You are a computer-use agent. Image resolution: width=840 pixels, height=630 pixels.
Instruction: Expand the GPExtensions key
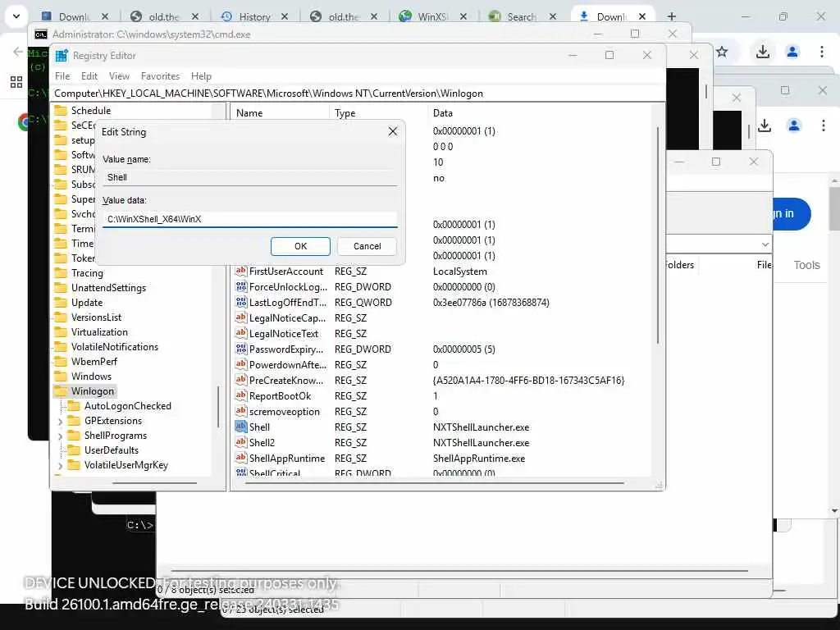click(60, 422)
